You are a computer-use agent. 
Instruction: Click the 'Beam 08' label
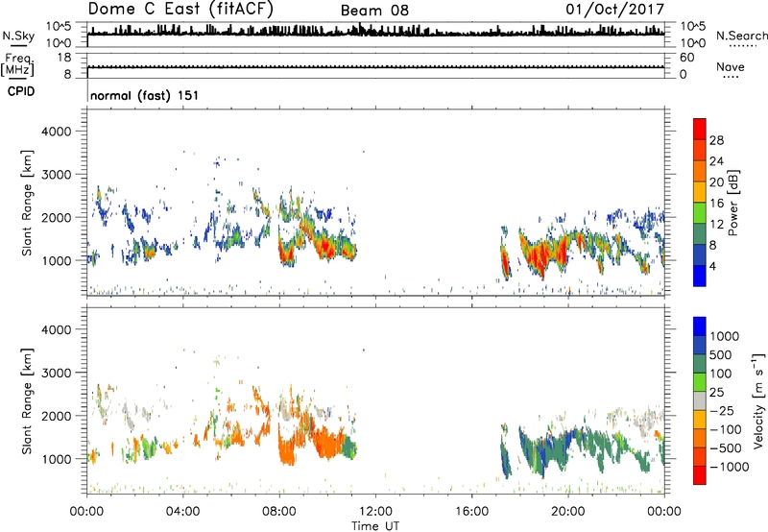pyautogui.click(x=374, y=11)
